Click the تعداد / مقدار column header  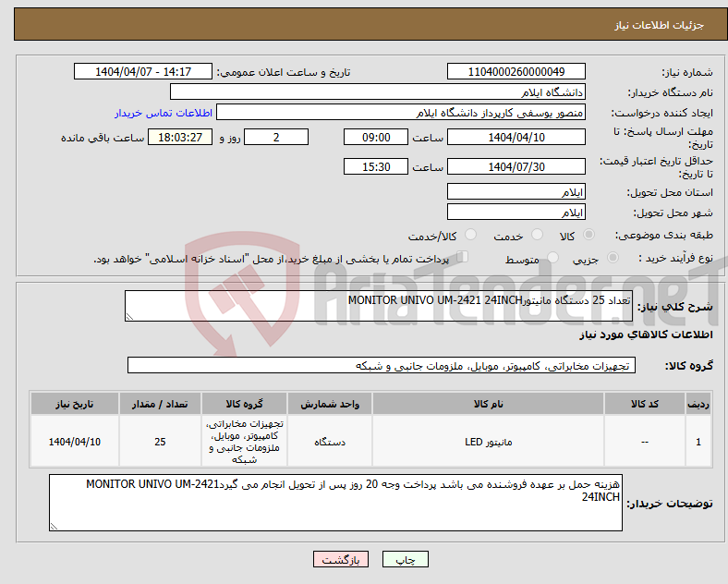160,404
